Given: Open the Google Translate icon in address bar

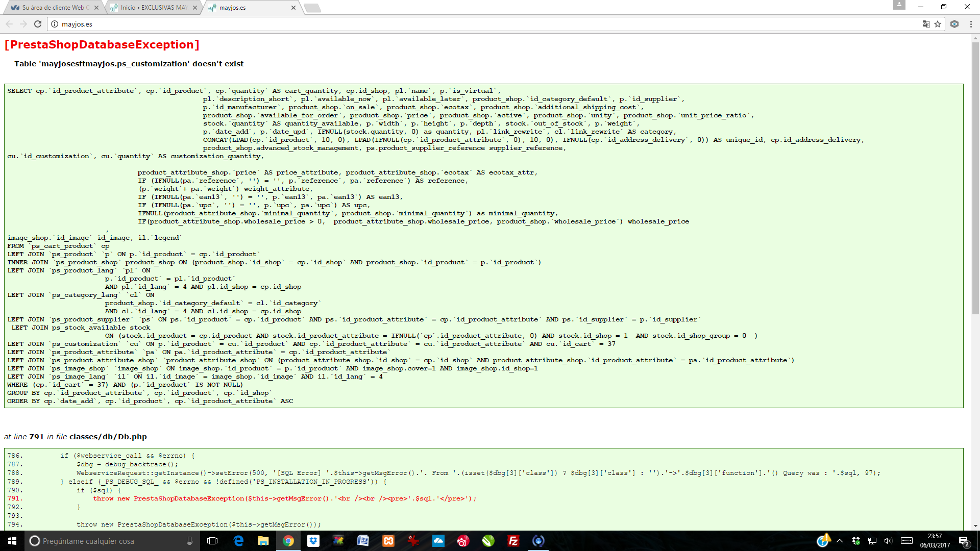Looking at the screenshot, I should click(x=926, y=24).
